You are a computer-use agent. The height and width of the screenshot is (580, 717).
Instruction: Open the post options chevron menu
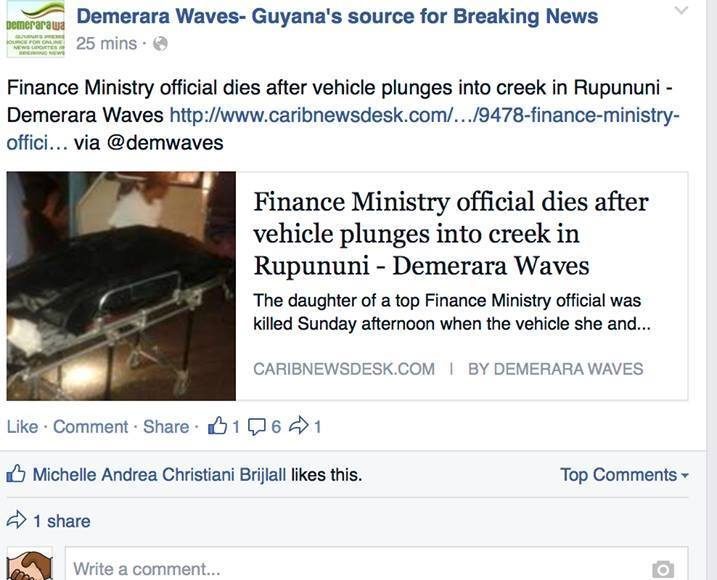point(681,10)
